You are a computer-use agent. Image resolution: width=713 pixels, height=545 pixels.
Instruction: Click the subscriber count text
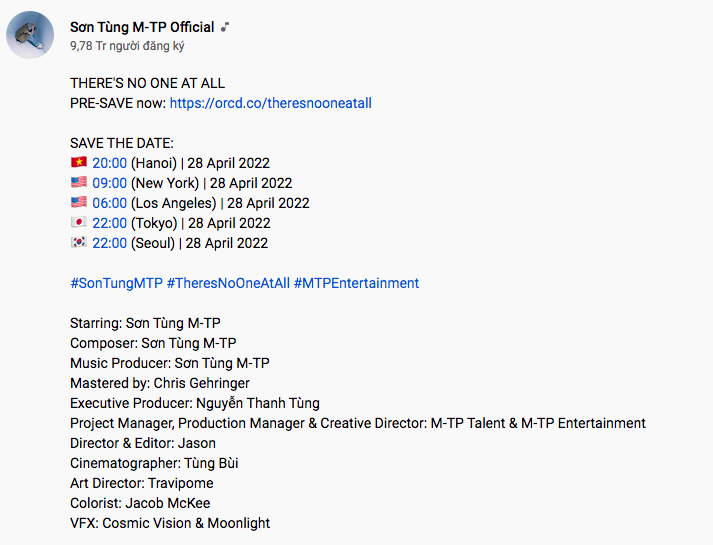pyautogui.click(x=127, y=46)
